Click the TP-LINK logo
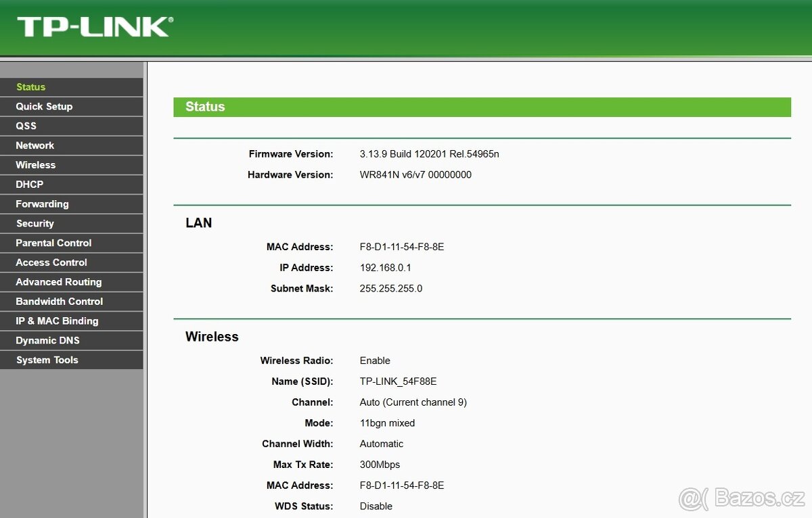 pyautogui.click(x=95, y=27)
